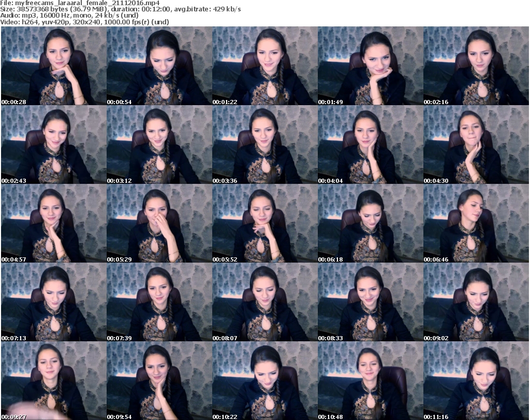Open the 00:06:18 frame
The height and width of the screenshot is (420, 530).
(x=371, y=223)
